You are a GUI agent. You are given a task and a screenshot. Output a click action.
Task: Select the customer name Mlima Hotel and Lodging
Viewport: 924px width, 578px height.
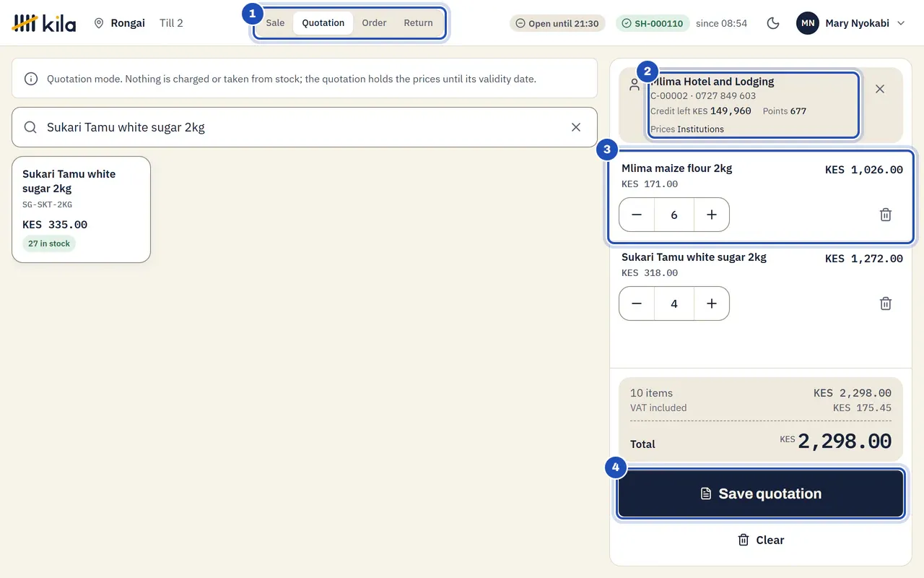tap(712, 82)
